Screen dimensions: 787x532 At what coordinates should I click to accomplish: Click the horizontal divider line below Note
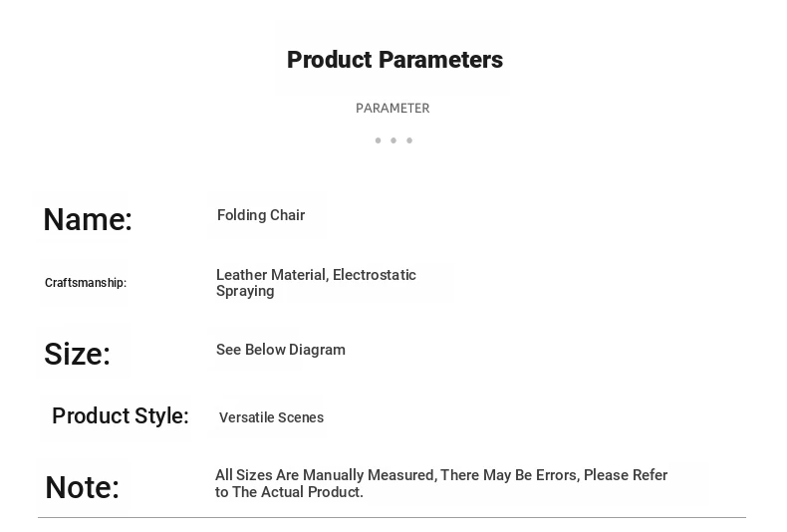[392, 517]
